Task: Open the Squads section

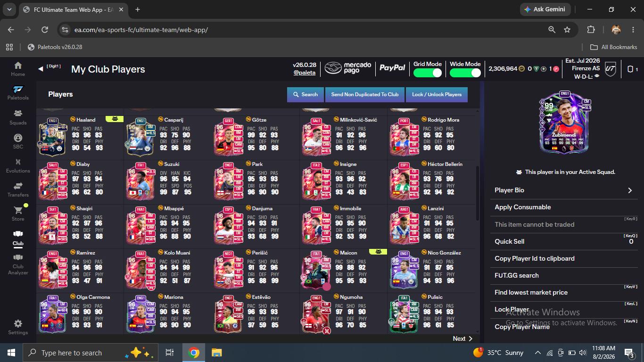Action: (18, 117)
